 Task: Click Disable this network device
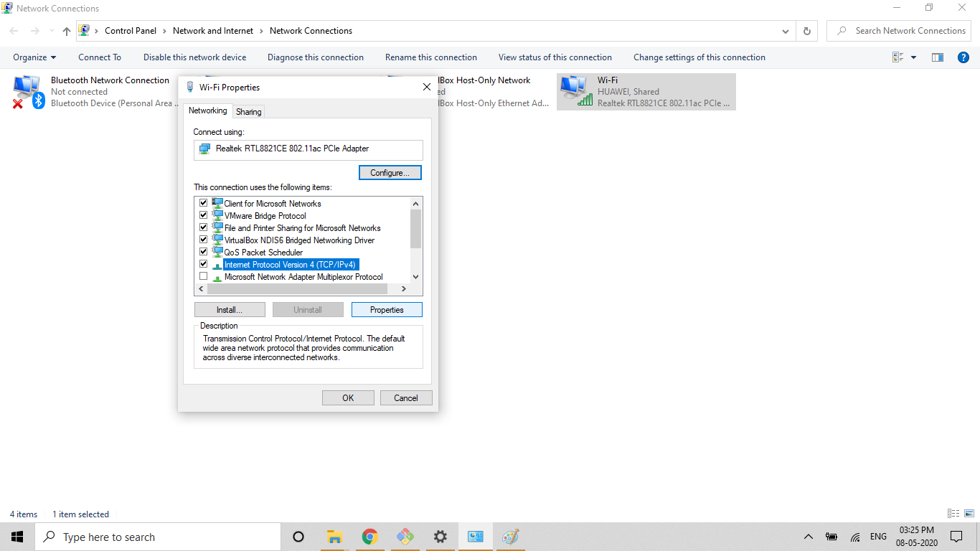click(194, 57)
